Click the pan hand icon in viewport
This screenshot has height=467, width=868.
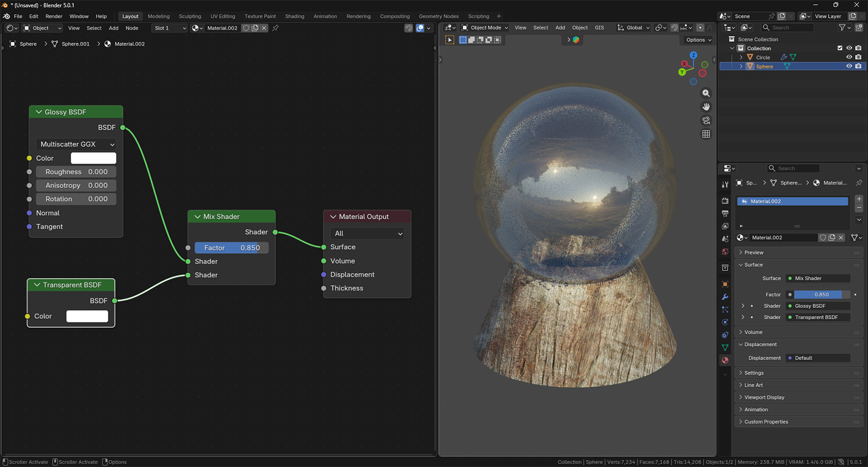(x=706, y=107)
